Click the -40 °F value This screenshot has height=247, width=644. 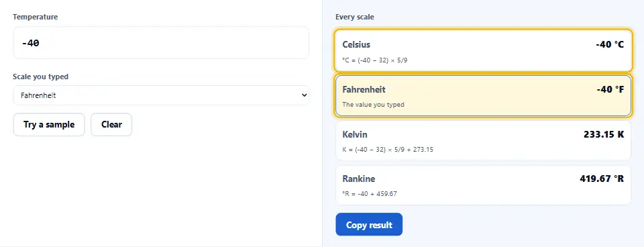click(x=610, y=89)
